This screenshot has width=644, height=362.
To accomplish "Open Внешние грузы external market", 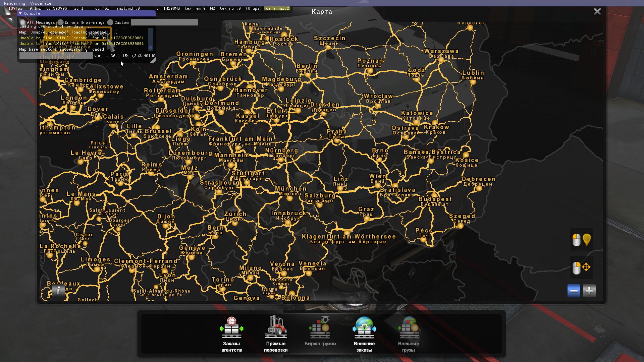I will pyautogui.click(x=409, y=334).
